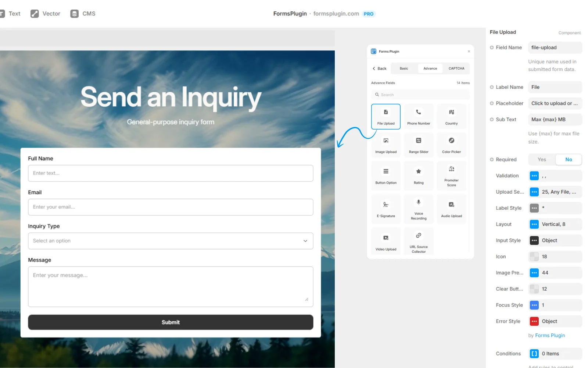
Task: Add a Voice Recording field
Action: [x=418, y=209]
